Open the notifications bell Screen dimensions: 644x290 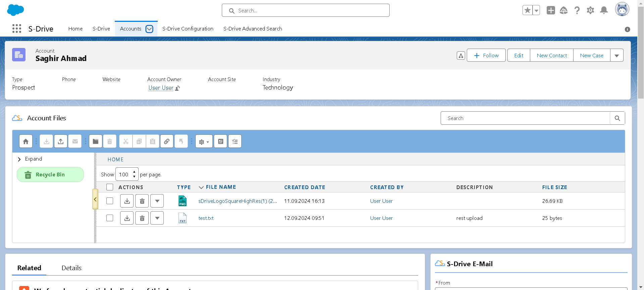pyautogui.click(x=604, y=10)
